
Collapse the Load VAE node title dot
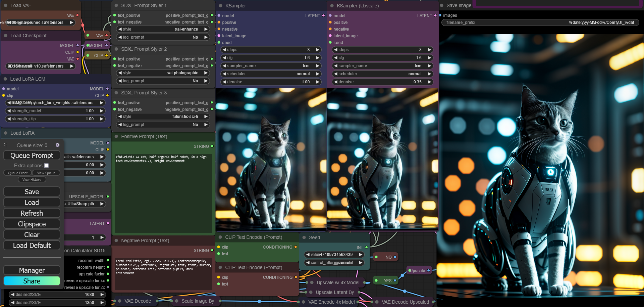coord(5,5)
